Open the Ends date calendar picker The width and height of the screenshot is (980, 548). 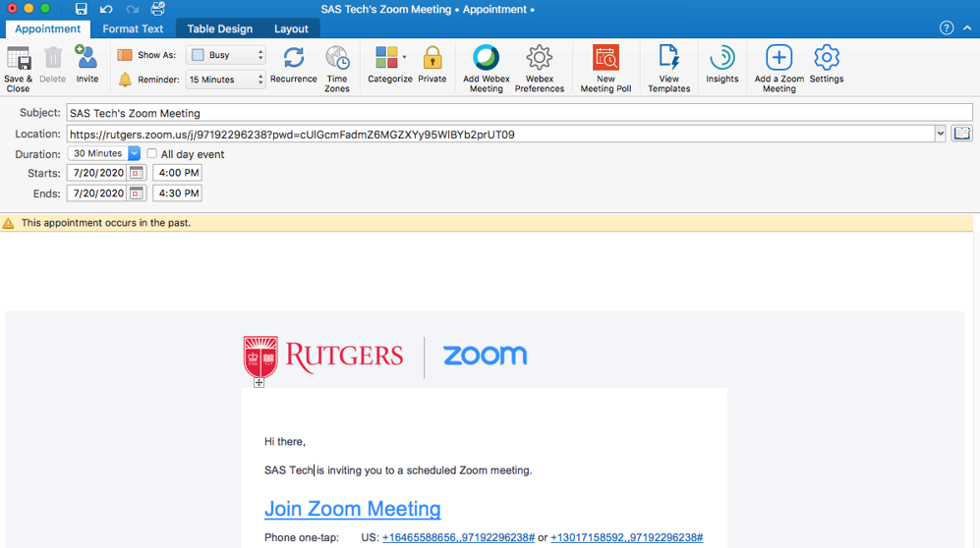point(137,193)
